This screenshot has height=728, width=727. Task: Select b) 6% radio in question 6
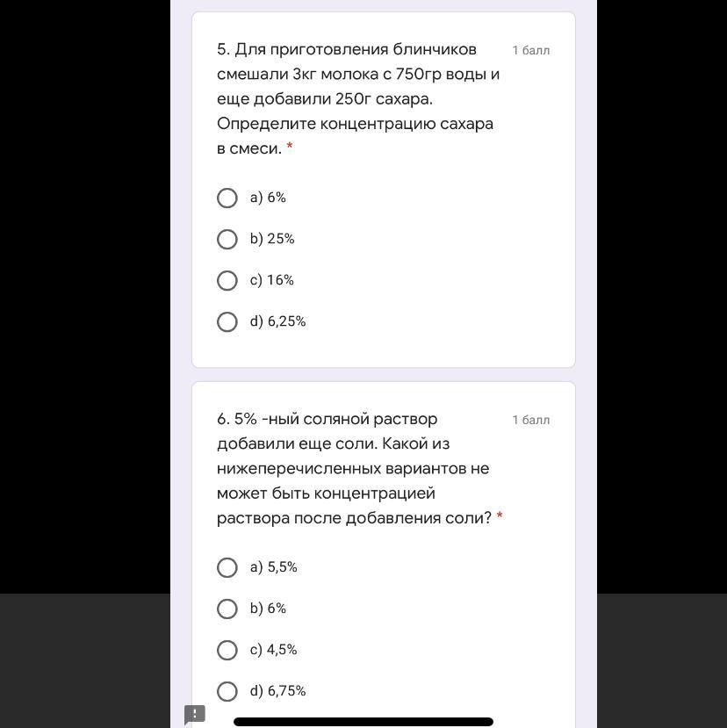click(x=227, y=609)
